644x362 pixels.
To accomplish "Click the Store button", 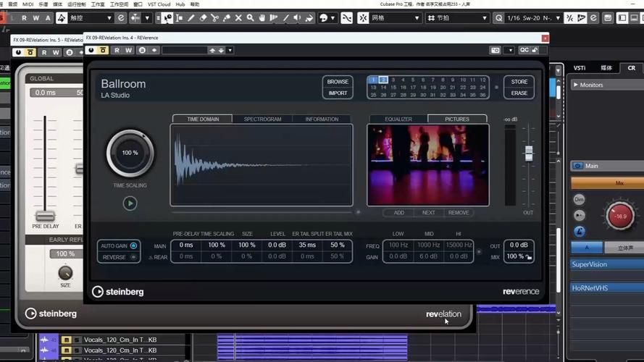I will 519,82.
